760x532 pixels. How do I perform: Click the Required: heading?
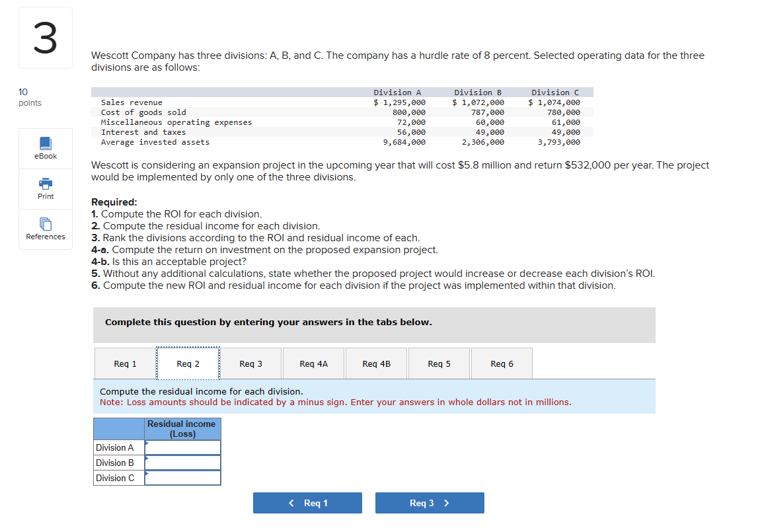(114, 202)
